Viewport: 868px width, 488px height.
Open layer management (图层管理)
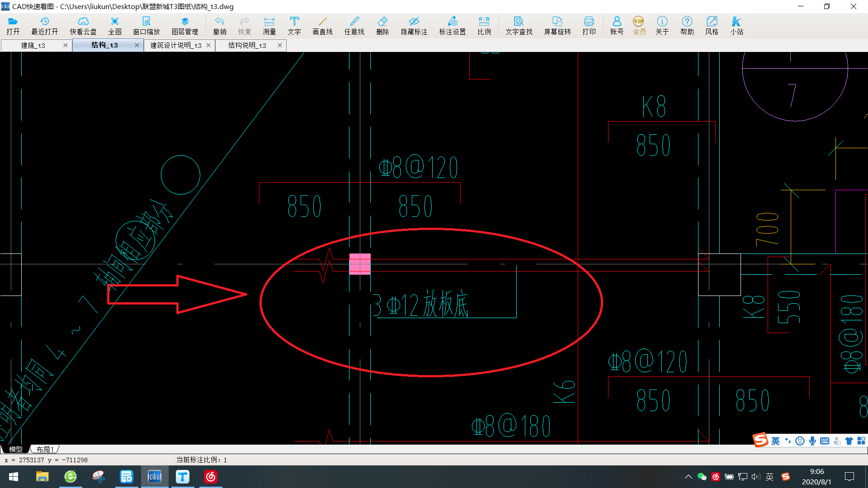(184, 25)
